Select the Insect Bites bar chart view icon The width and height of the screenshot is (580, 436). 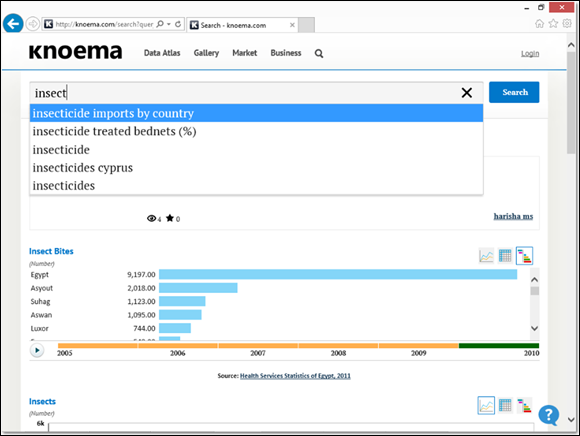point(524,256)
